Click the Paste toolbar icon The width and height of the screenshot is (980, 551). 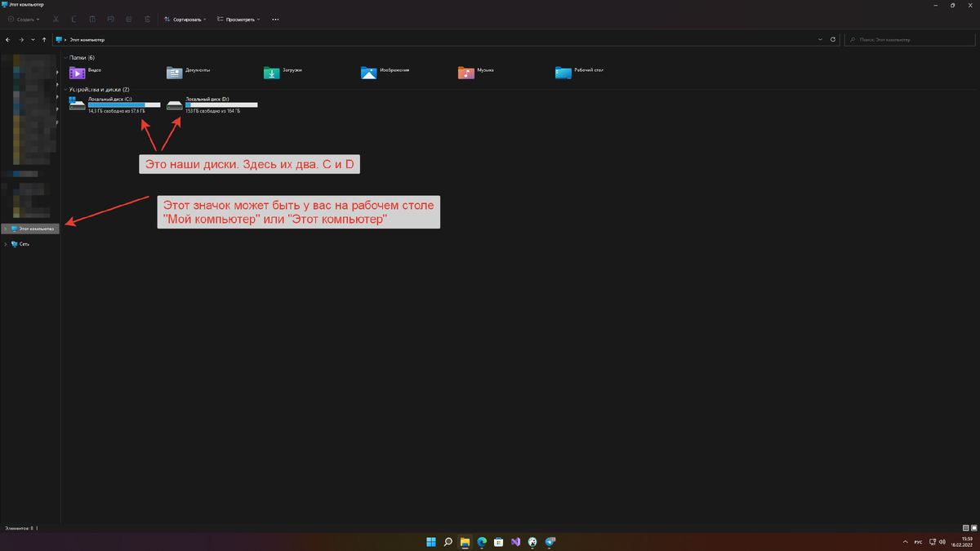click(x=92, y=19)
